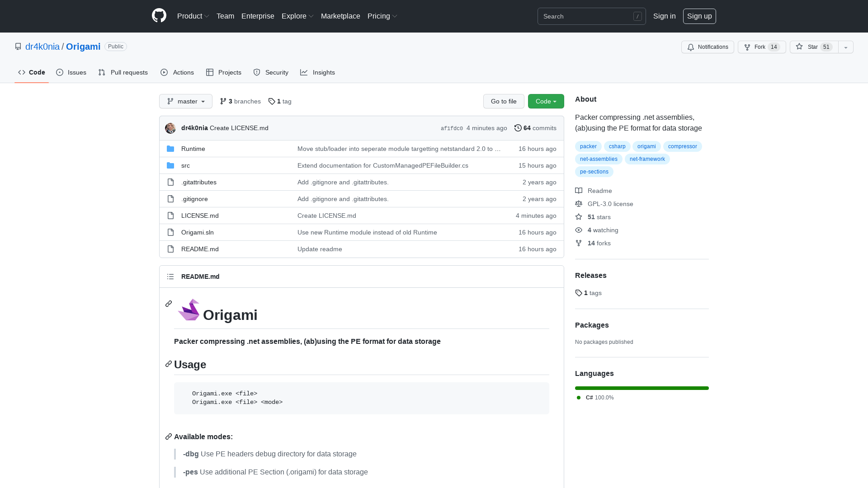Click the table-of-contents icon beside README.md
This screenshot has width=868, height=488.
point(170,276)
